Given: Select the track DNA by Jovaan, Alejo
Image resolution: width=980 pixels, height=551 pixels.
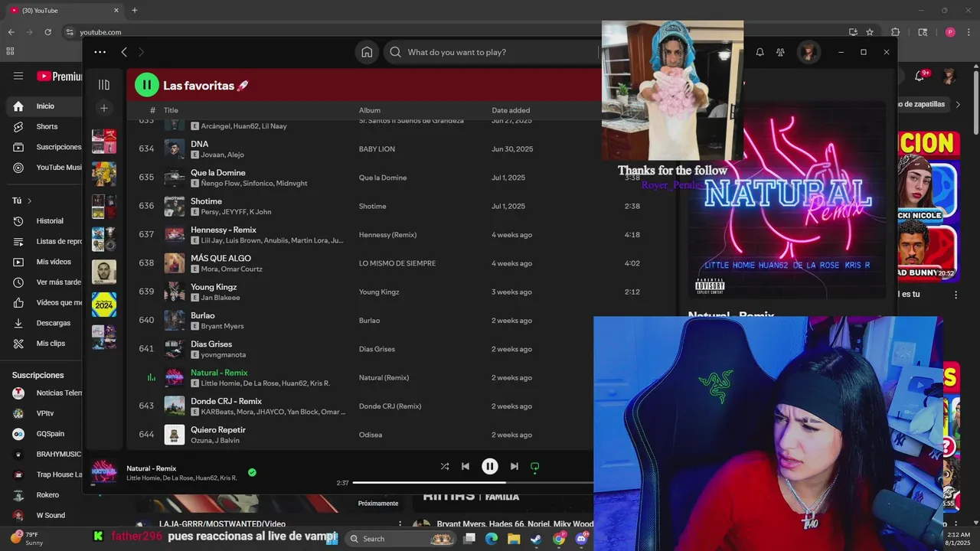Looking at the screenshot, I should 200,144.
